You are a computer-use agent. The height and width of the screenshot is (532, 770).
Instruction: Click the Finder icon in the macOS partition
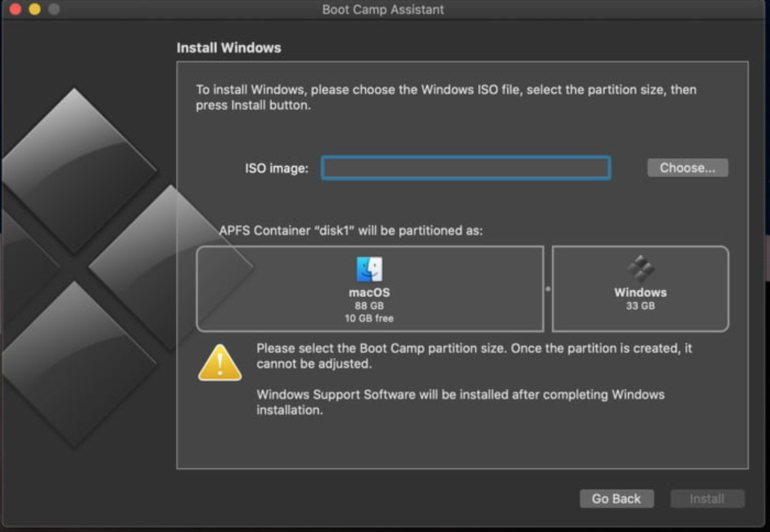coord(369,269)
